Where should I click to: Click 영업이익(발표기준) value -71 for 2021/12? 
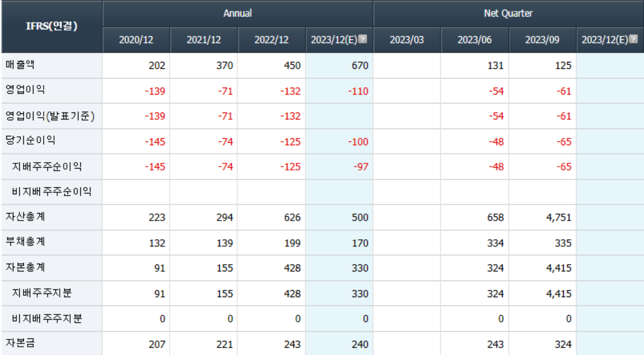[x=226, y=116]
